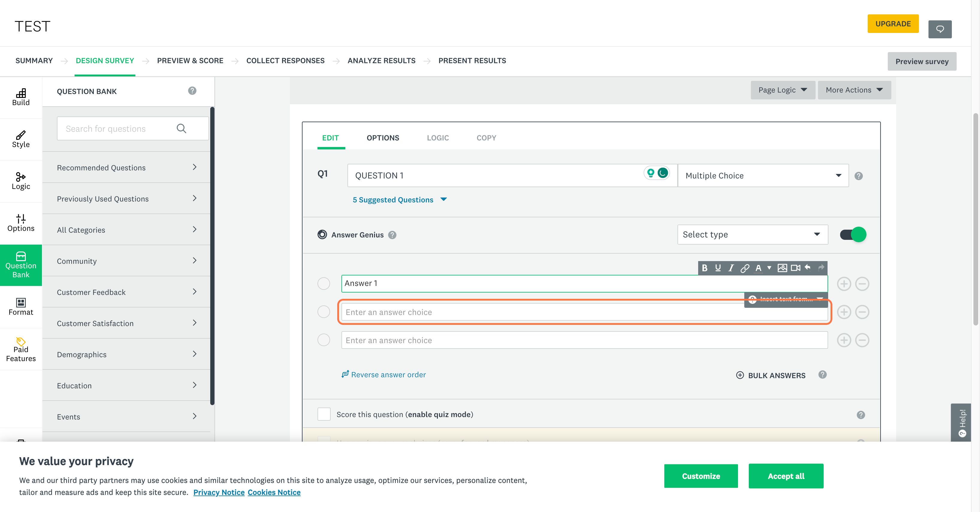This screenshot has width=980, height=512.
Task: Go to PREVIEW & SCORE step
Action: coord(190,61)
